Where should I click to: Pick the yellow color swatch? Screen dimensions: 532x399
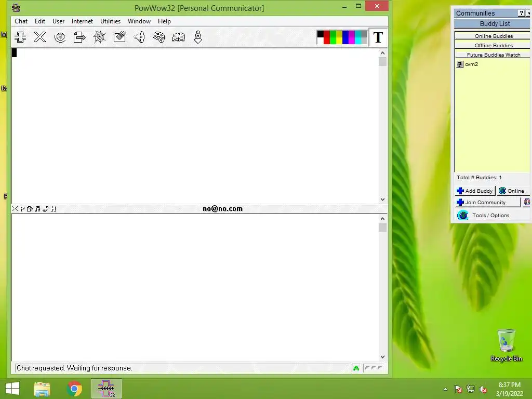(x=339, y=37)
